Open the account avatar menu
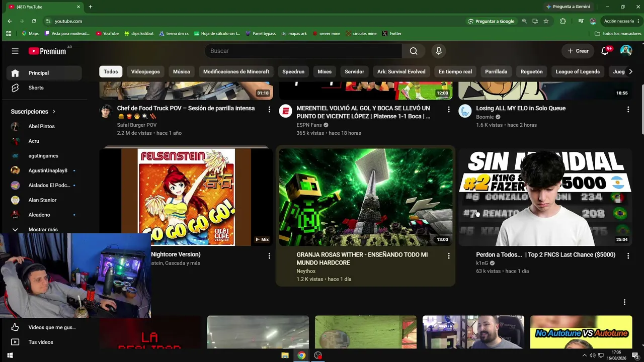 pyautogui.click(x=626, y=51)
